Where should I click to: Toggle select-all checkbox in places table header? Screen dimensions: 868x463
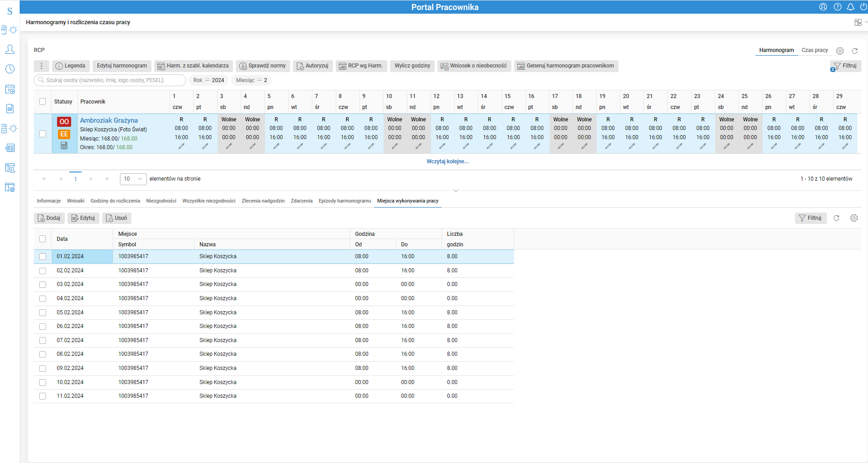point(42,239)
